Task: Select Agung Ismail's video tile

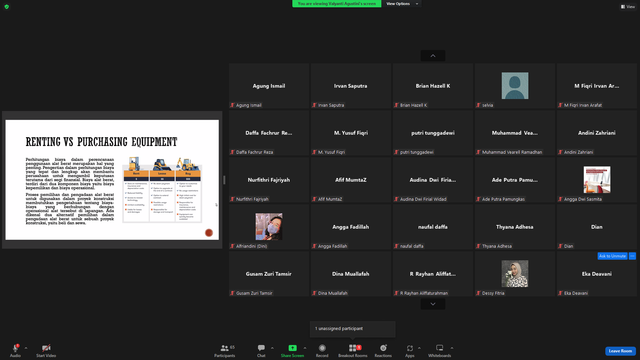Action: click(269, 86)
